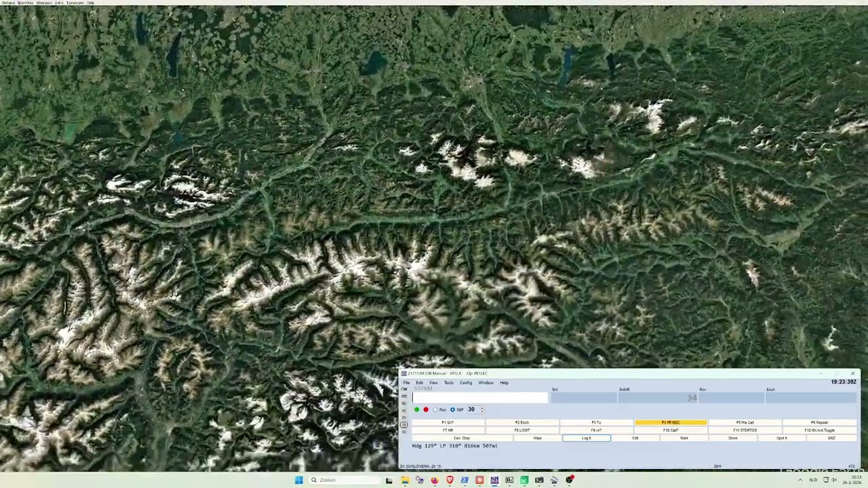The height and width of the screenshot is (488, 868).
Task: Open the Help menu in logger window
Action: [x=504, y=383]
